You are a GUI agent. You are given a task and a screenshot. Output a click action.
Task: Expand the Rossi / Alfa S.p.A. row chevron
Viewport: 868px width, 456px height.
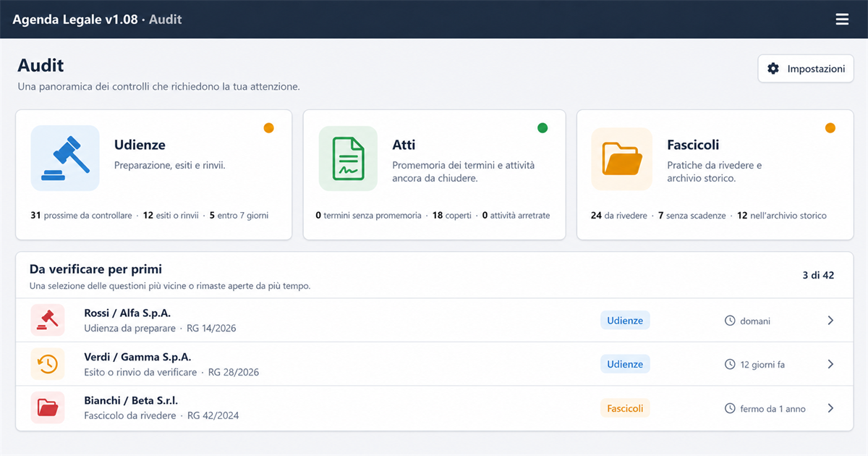click(x=830, y=321)
